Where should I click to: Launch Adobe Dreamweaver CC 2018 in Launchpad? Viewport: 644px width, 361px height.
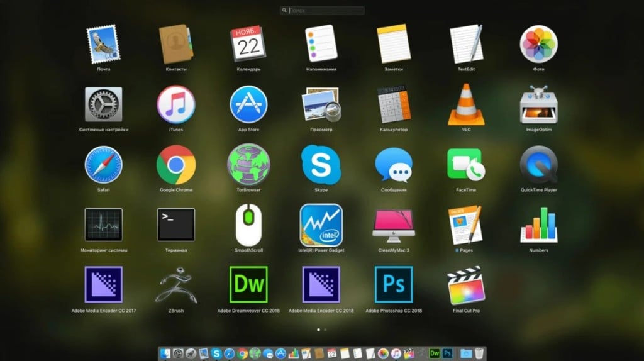click(248, 285)
